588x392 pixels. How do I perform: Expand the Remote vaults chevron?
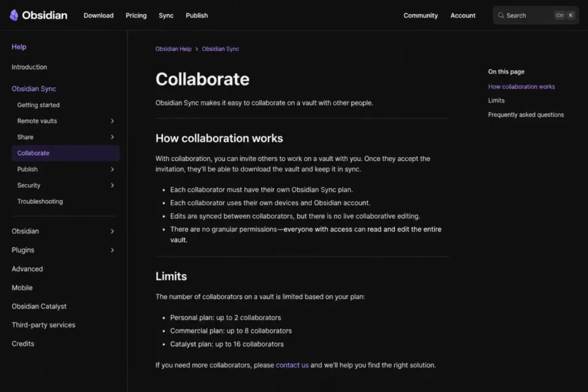point(112,121)
